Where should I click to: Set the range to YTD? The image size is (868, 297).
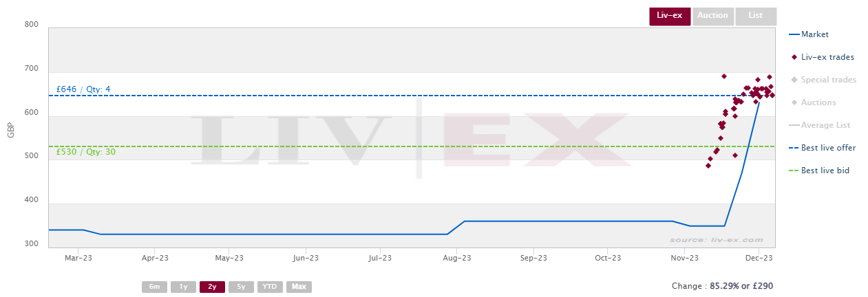270,287
